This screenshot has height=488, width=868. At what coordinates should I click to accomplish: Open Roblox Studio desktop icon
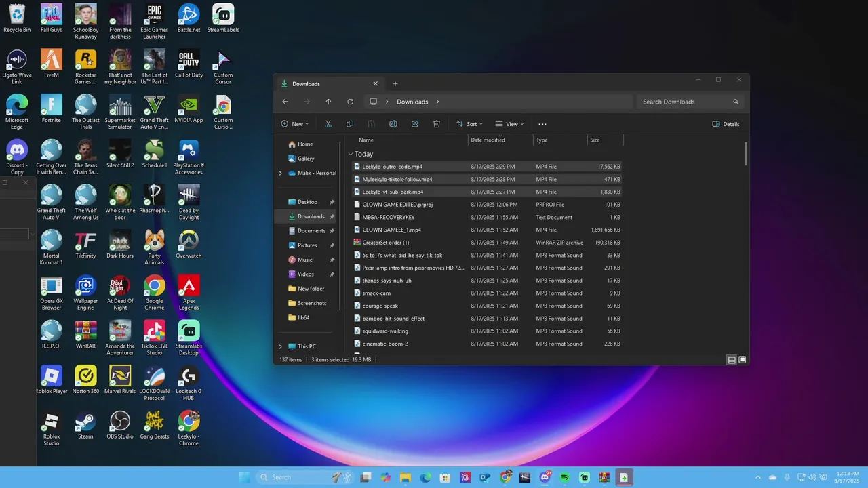(x=52, y=428)
